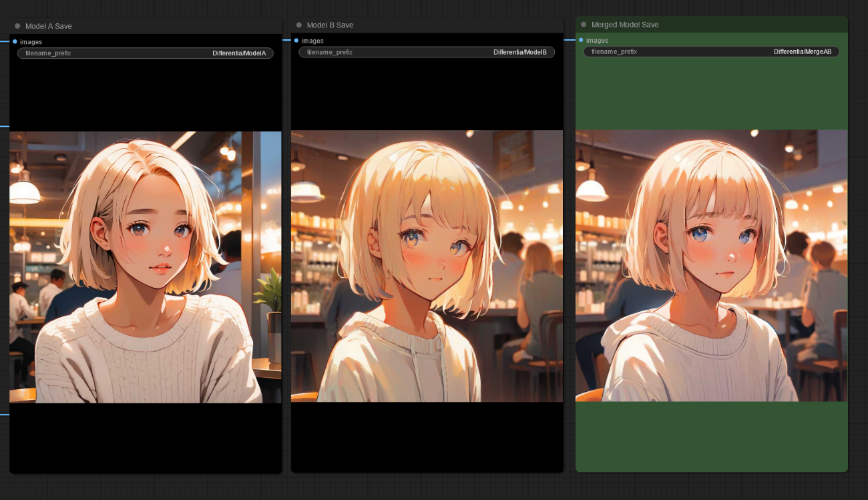
Task: Open the Model A Save preview image
Action: [x=146, y=267]
